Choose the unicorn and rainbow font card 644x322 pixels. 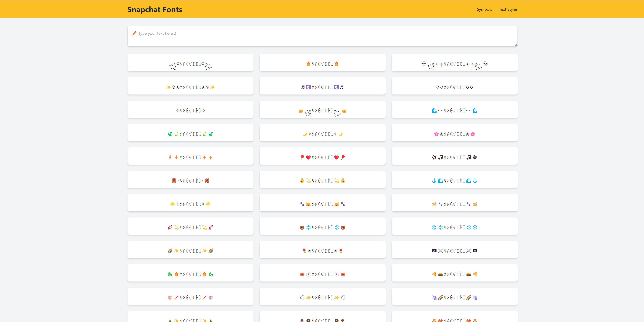click(x=455, y=296)
